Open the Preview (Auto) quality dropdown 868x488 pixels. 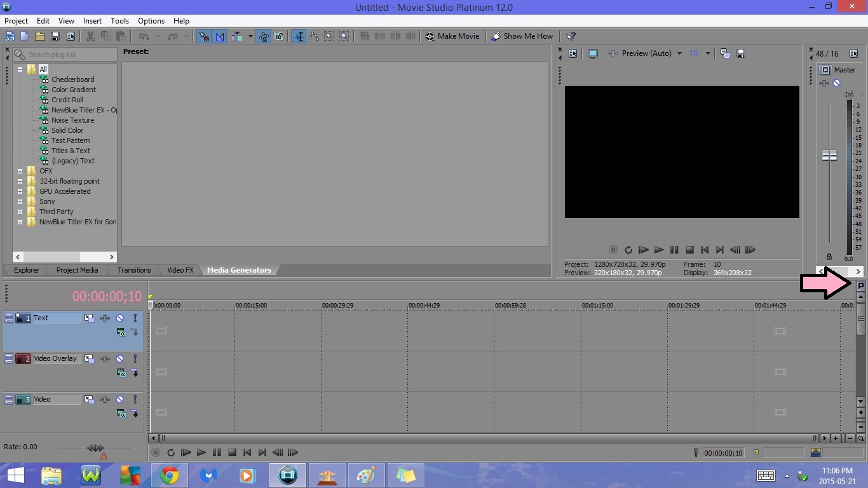[x=679, y=53]
